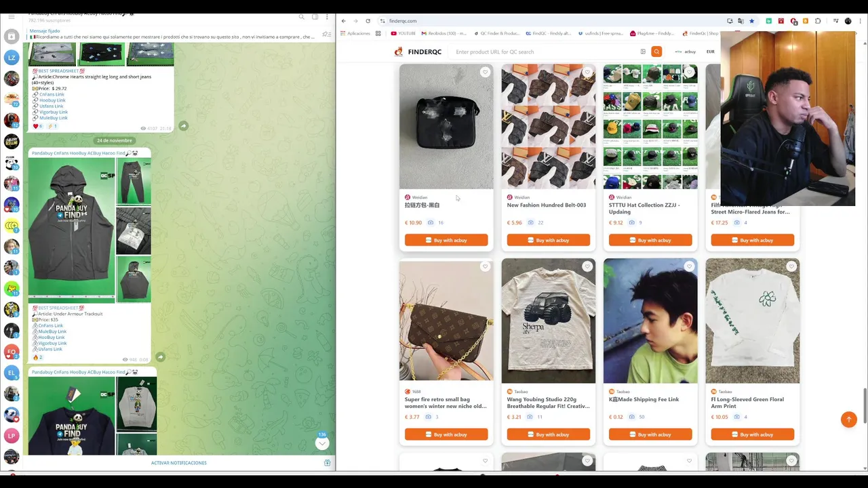868x488 pixels.
Task: Open hat collection product image
Action: pyautogui.click(x=650, y=126)
